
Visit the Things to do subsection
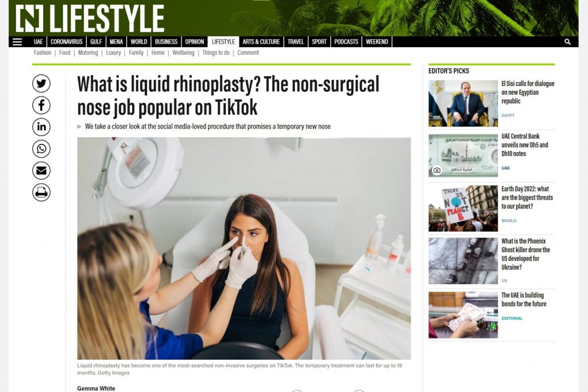[x=216, y=53]
